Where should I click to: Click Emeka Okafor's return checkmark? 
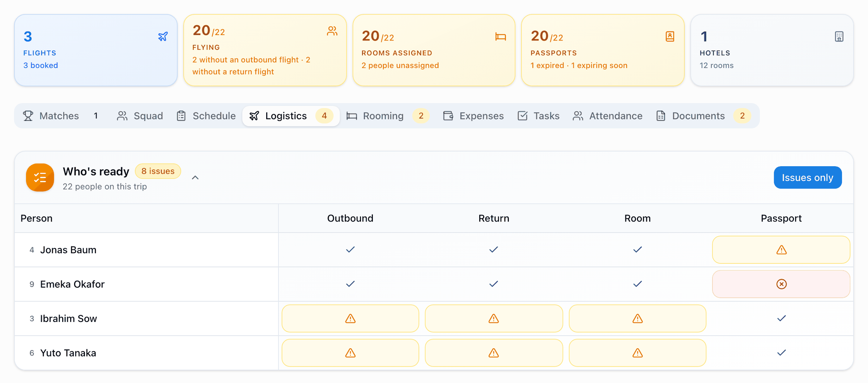(494, 284)
